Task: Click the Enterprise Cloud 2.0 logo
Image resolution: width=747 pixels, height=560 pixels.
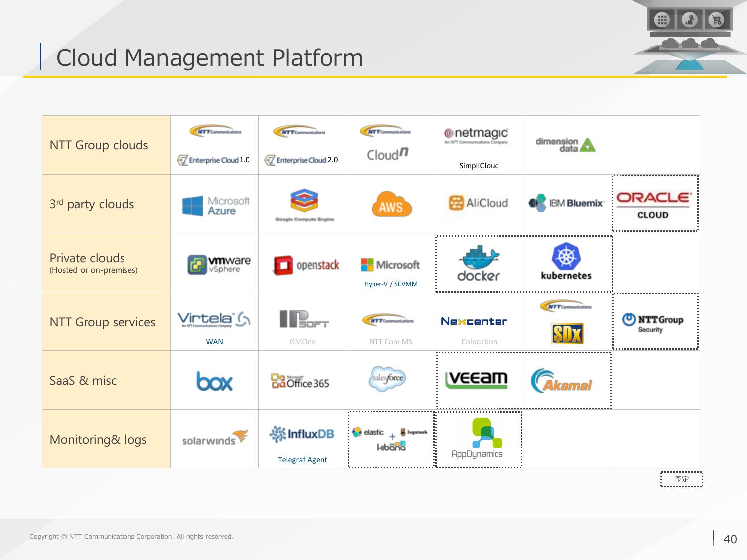Action: coord(302,159)
